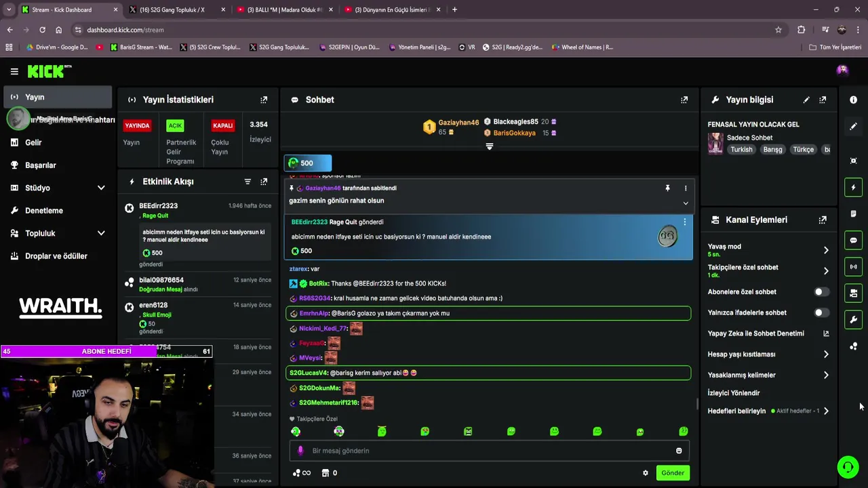Click the chat scrollbar
Screen dimensions: 868x488
[x=696, y=405]
